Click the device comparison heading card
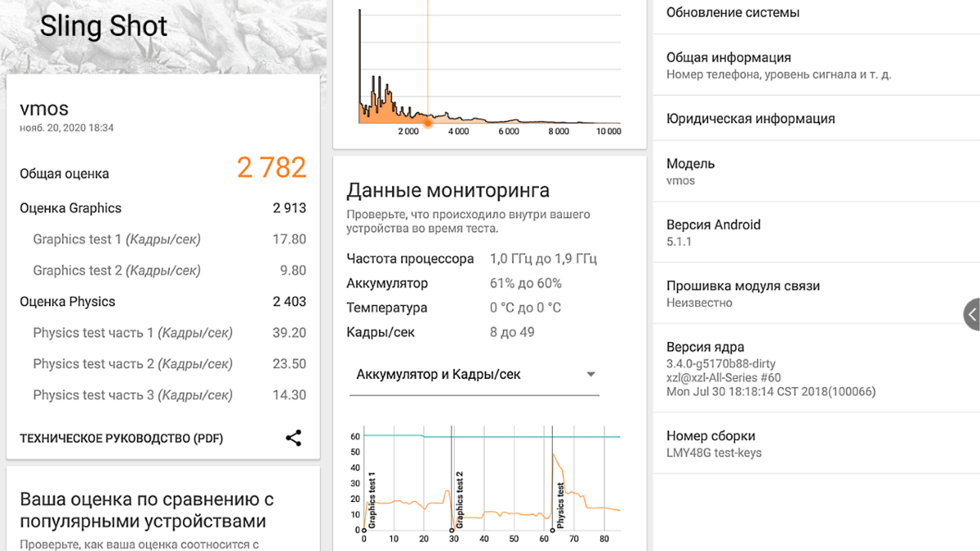This screenshot has height=551, width=980. (163, 509)
